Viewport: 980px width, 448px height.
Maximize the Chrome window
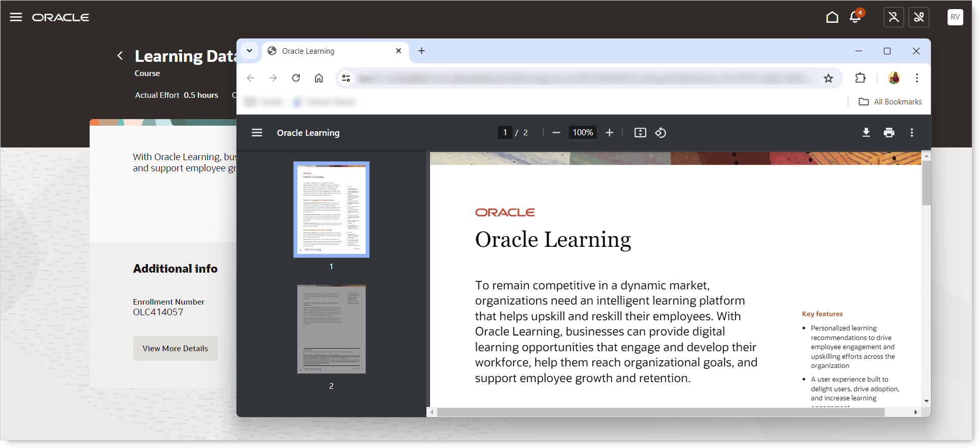click(887, 51)
